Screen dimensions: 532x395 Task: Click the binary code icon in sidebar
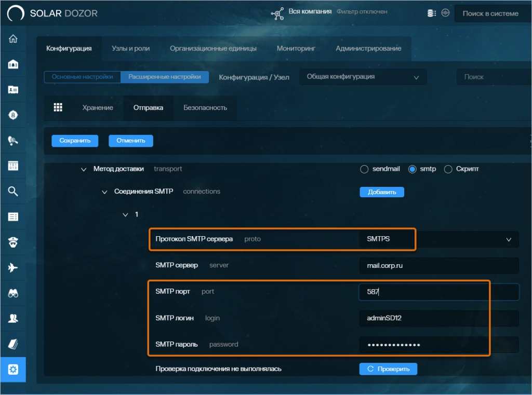point(13,166)
